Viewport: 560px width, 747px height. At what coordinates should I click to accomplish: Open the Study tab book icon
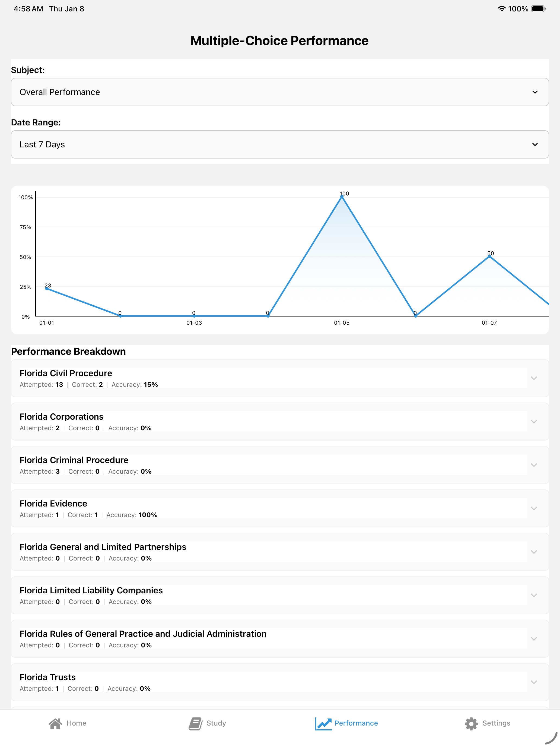click(195, 724)
